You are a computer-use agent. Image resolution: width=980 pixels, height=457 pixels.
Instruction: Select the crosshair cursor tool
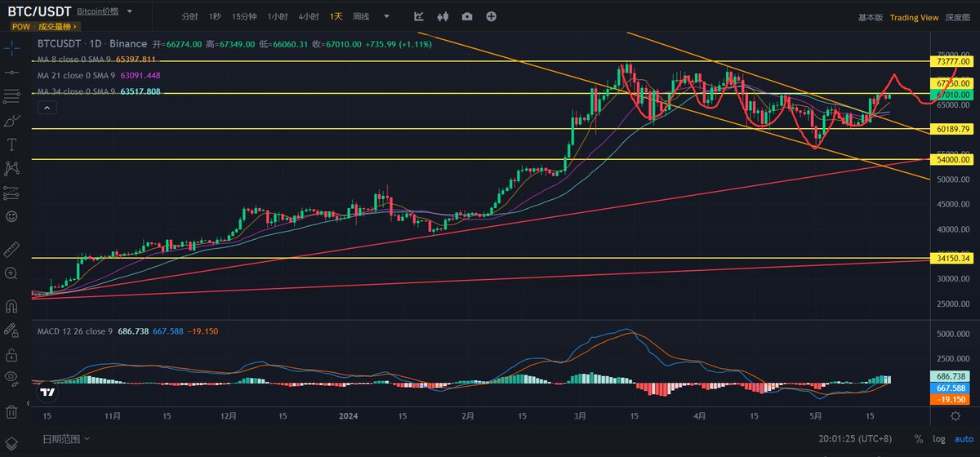click(11, 49)
